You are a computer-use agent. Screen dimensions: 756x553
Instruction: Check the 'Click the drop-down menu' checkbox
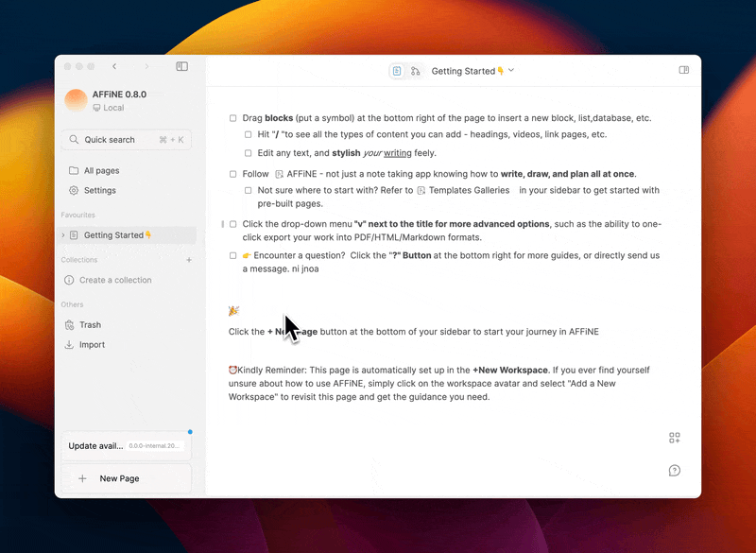[x=232, y=224]
